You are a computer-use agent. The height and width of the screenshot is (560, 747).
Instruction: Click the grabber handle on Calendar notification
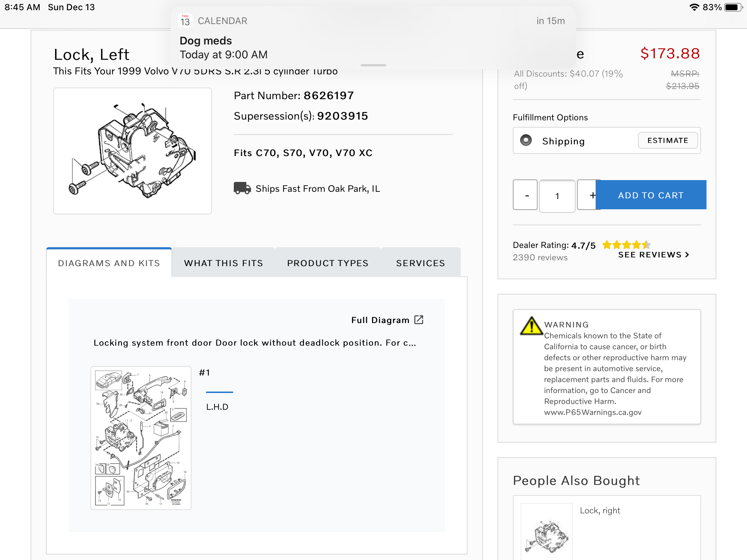click(373, 65)
